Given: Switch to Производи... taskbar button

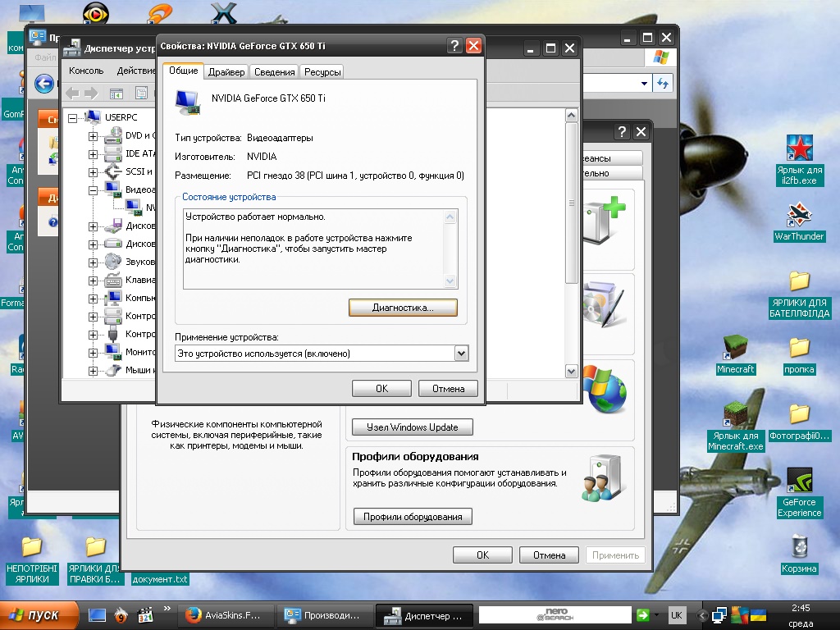Looking at the screenshot, I should 325,615.
